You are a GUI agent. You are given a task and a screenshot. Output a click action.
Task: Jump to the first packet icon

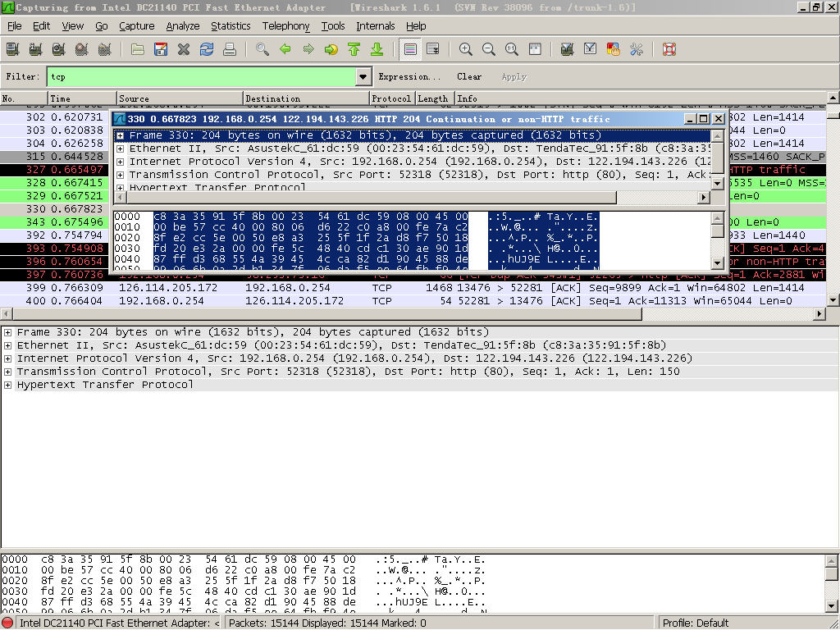354,49
